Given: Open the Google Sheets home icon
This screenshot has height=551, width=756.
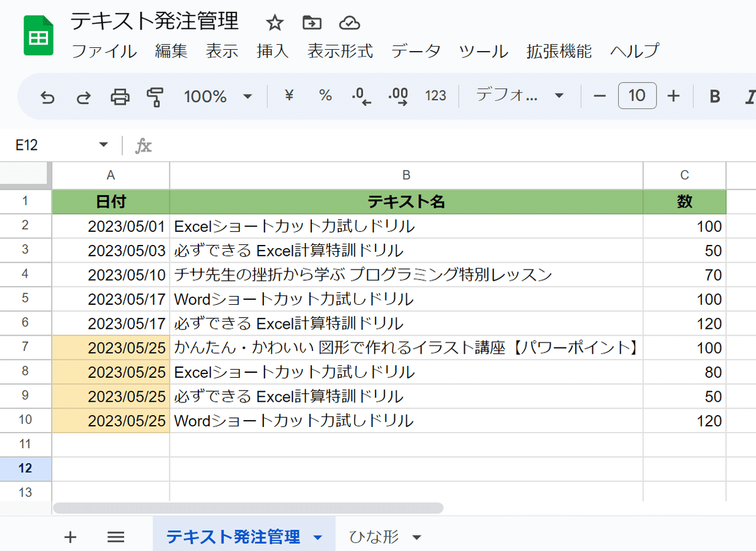Looking at the screenshot, I should pos(38,37).
